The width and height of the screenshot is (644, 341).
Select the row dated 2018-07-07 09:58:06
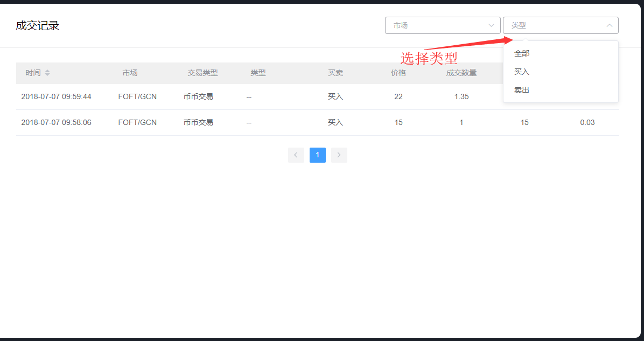56,122
